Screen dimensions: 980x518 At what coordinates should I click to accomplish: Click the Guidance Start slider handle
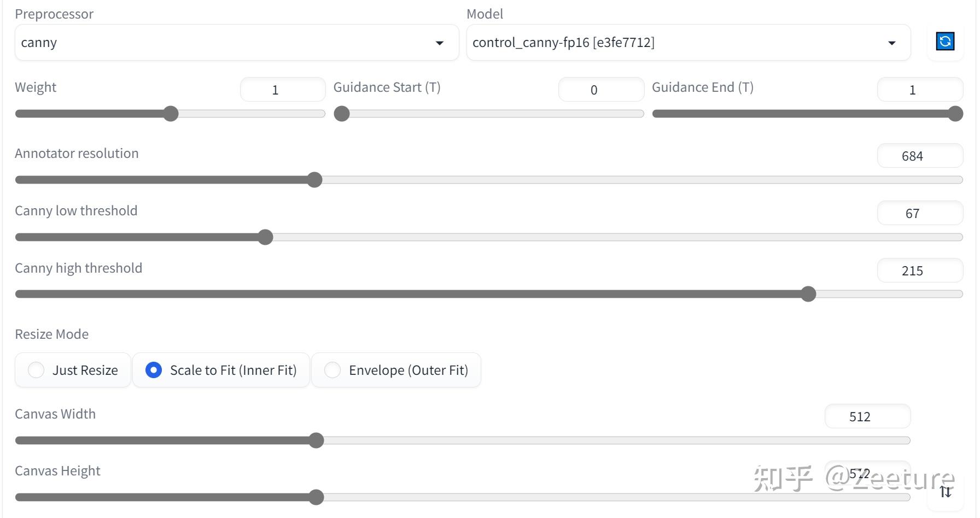click(x=342, y=114)
